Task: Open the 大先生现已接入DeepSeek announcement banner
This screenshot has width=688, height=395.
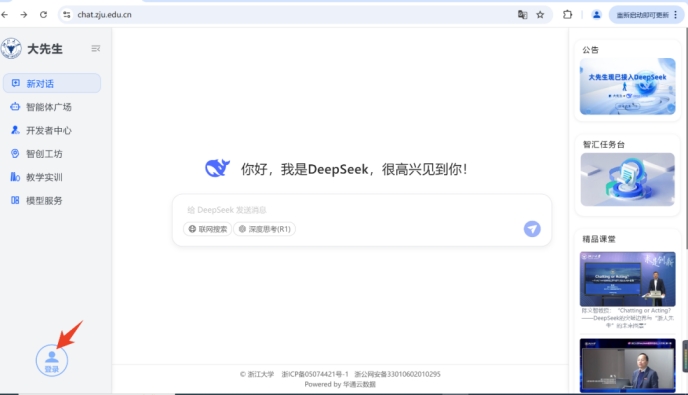Action: (x=627, y=86)
